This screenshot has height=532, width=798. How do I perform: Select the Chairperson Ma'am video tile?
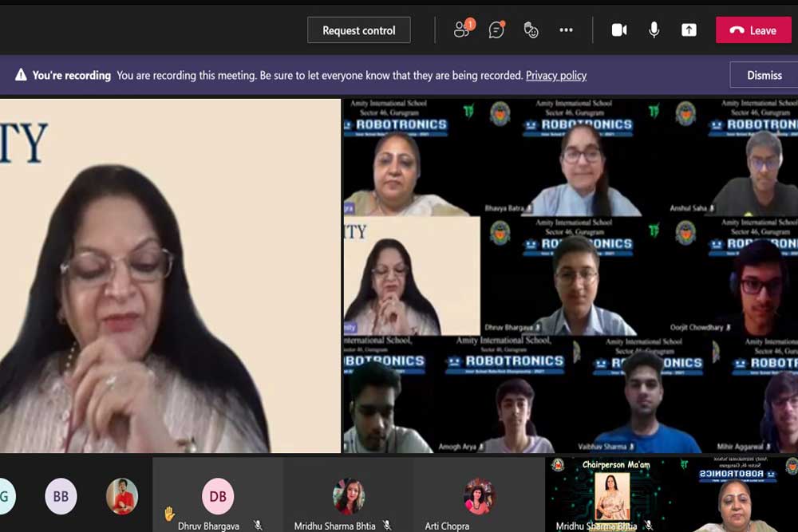point(609,495)
